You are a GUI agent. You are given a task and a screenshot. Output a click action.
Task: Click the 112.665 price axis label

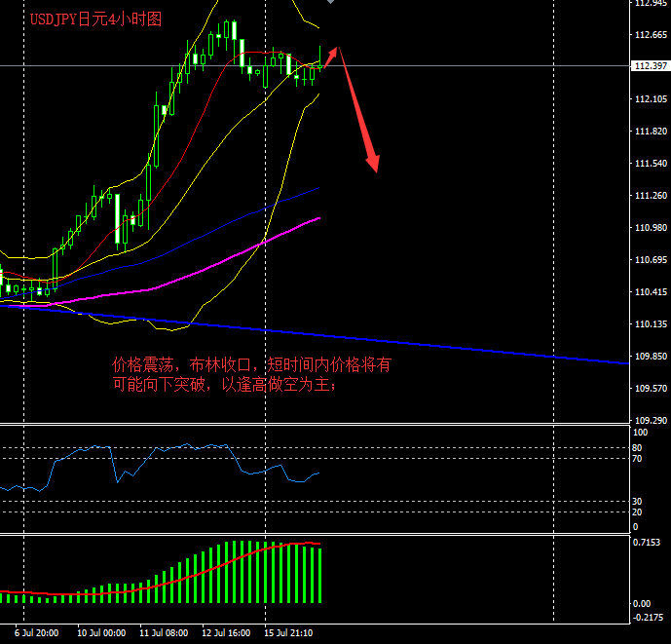[651, 35]
